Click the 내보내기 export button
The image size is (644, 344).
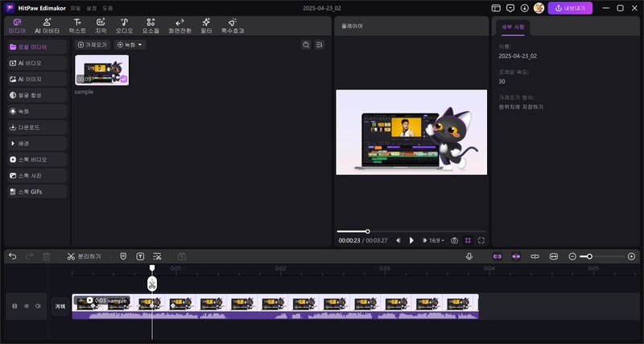pyautogui.click(x=570, y=8)
